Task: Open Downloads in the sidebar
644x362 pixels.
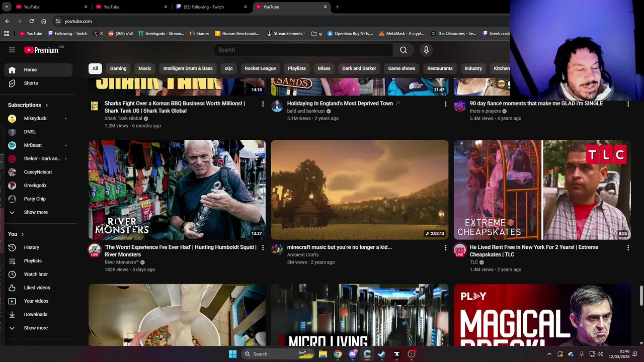Action: [38, 314]
